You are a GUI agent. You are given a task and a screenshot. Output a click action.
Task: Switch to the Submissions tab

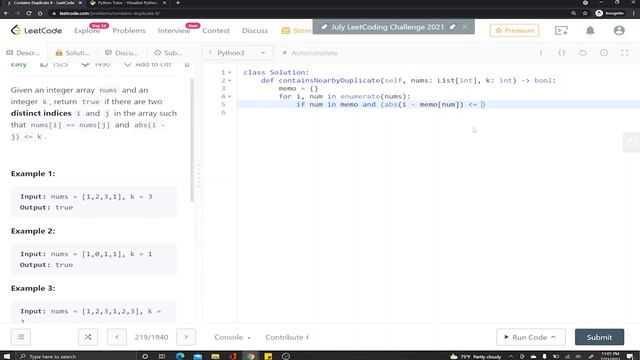[x=168, y=53]
